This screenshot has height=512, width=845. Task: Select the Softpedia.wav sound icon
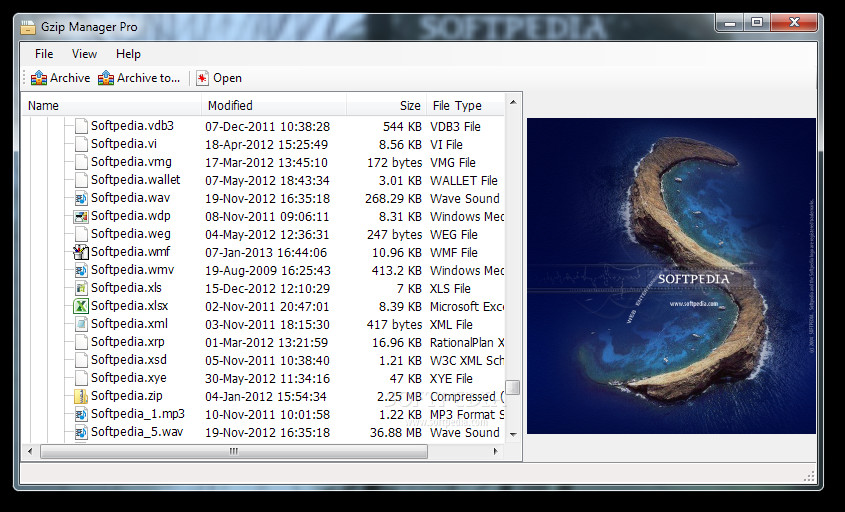click(81, 198)
